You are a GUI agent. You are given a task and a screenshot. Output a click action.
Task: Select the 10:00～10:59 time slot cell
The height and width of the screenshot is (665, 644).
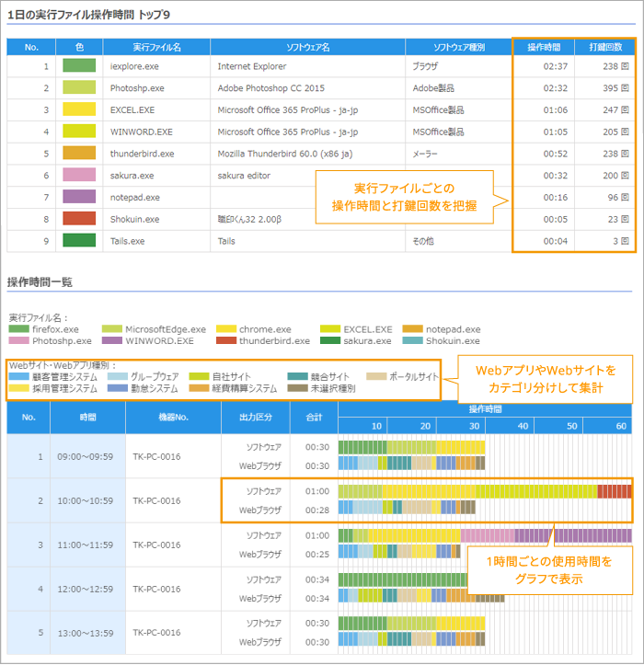click(86, 501)
